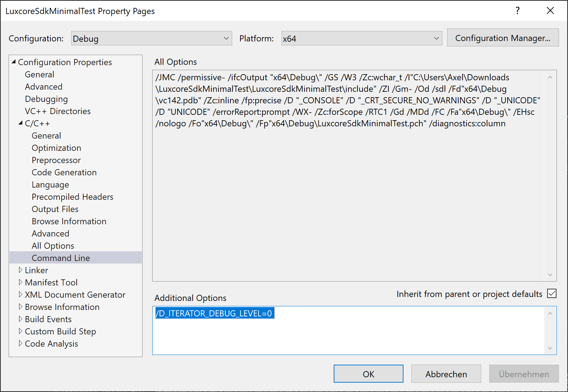Viewport: 568px width, 392px height.
Task: Click the Additional Options scrollbar up arrow
Action: [550, 314]
